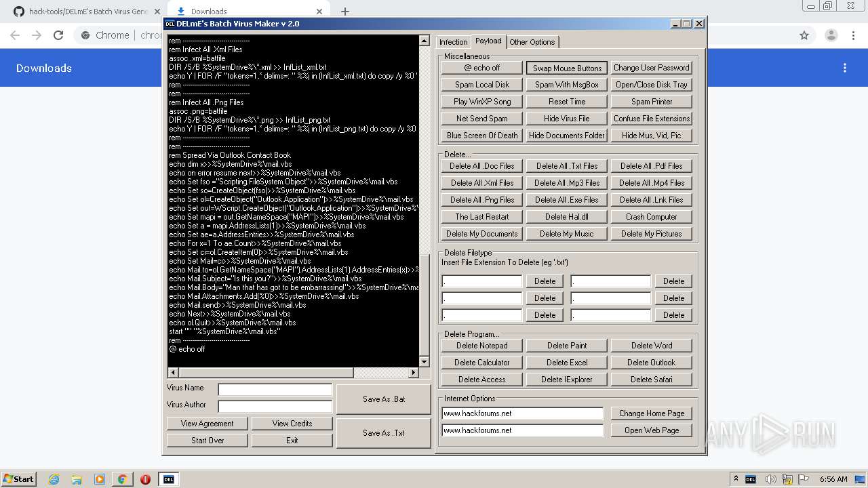
Task: Click View Agreement button
Action: [208, 424]
